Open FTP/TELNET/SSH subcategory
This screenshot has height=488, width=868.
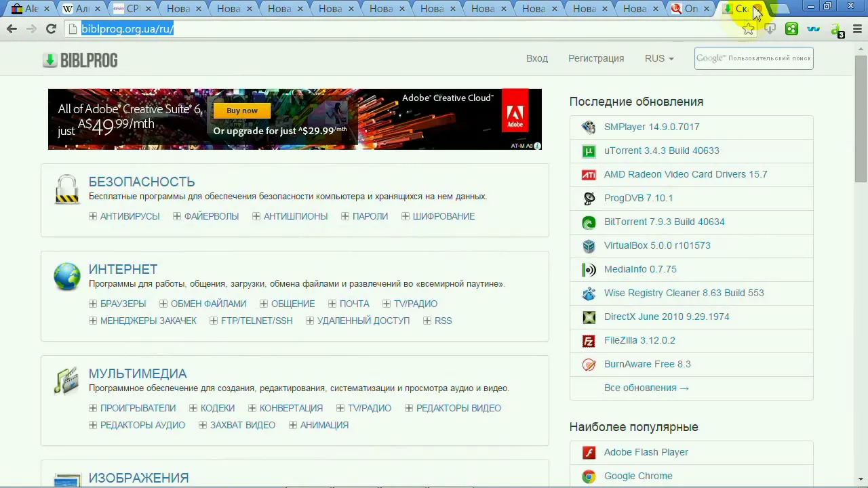coord(256,321)
